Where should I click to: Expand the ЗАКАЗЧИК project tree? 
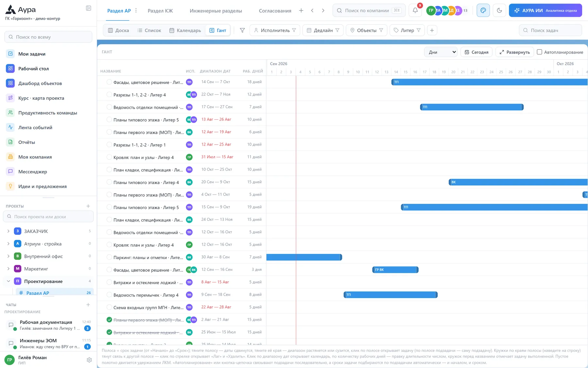[x=8, y=231]
